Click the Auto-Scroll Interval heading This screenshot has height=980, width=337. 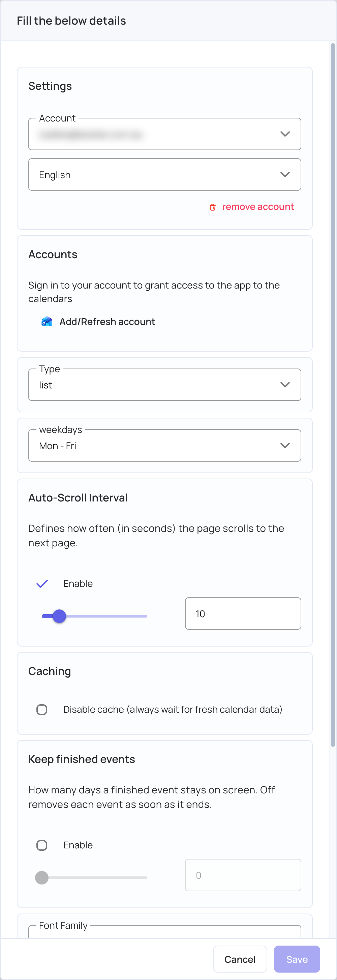pyautogui.click(x=78, y=498)
